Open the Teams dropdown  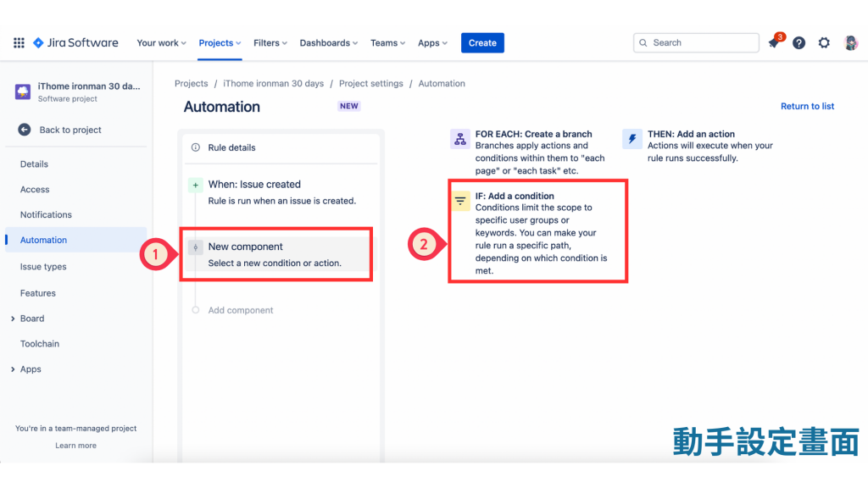[x=387, y=42]
